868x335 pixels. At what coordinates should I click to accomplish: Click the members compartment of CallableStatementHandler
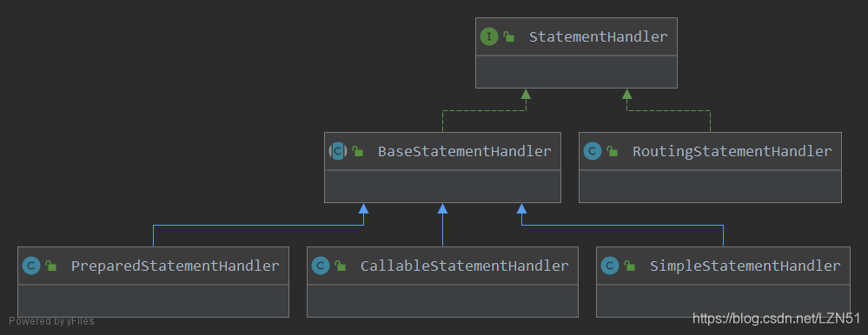click(442, 301)
